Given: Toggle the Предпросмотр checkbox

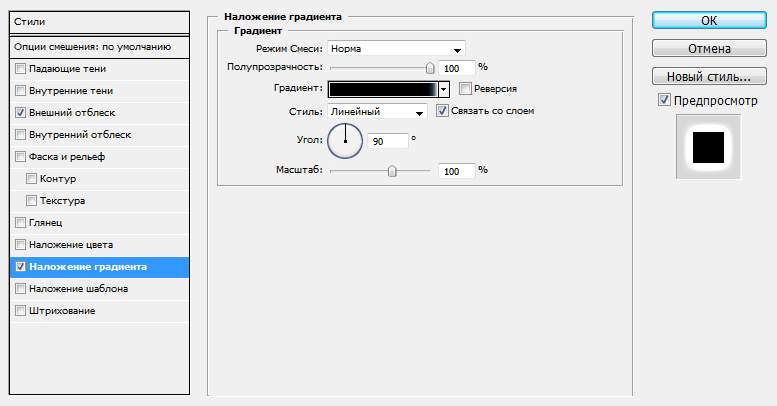Looking at the screenshot, I should [664, 100].
